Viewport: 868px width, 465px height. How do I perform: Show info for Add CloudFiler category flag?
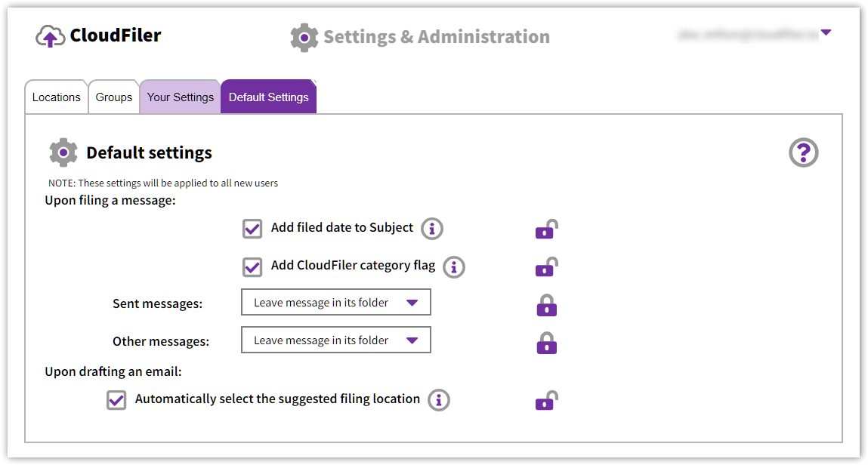[x=454, y=268]
